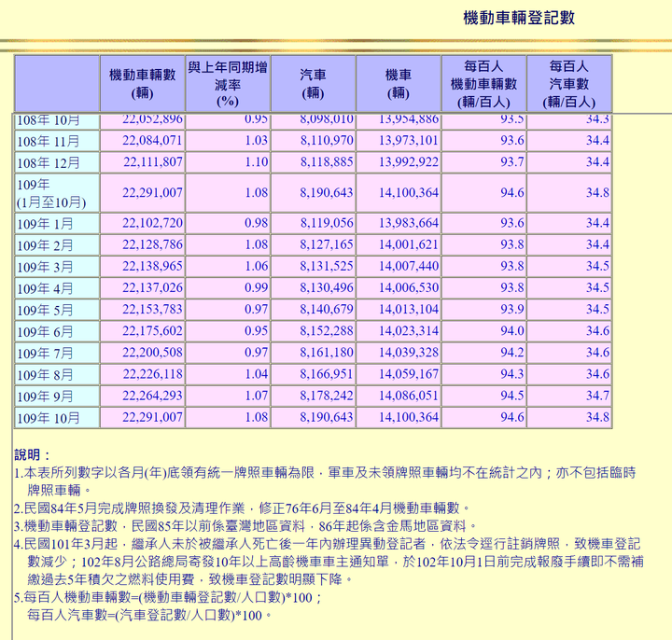Viewport: 672px width, 640px height.
Task: Select the 汽車(輛) column header
Action: [x=313, y=84]
